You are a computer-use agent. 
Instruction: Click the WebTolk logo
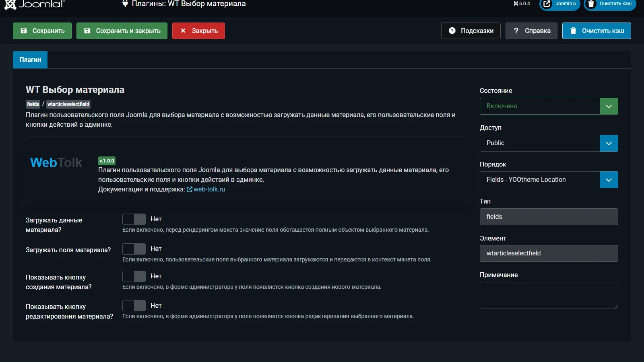(56, 162)
